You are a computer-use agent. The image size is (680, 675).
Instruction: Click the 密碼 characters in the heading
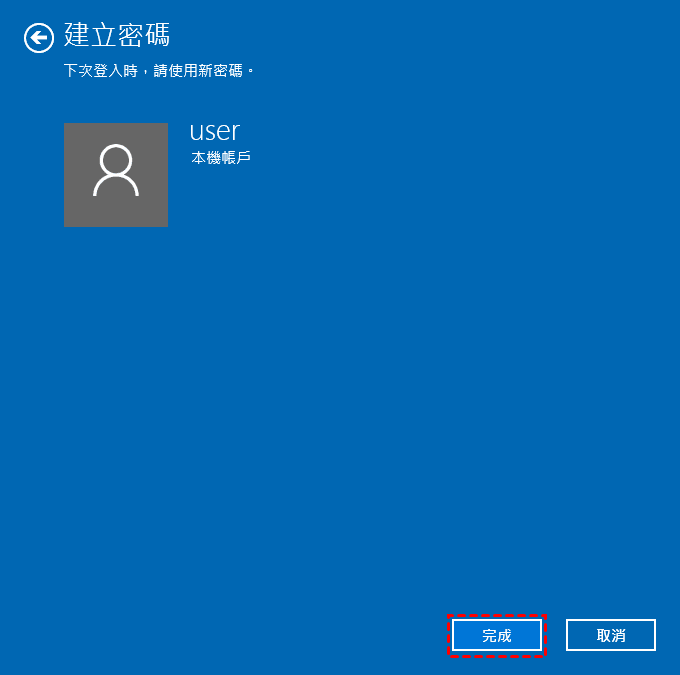point(144,35)
